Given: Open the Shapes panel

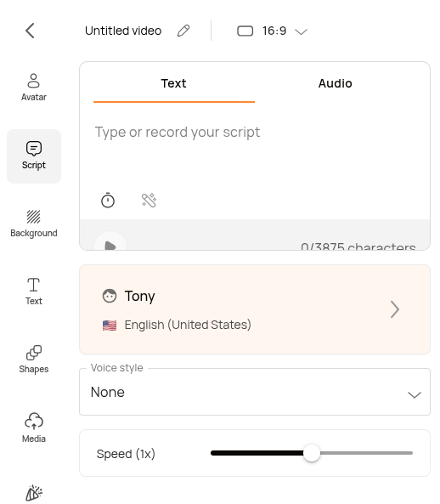Looking at the screenshot, I should [34, 360].
